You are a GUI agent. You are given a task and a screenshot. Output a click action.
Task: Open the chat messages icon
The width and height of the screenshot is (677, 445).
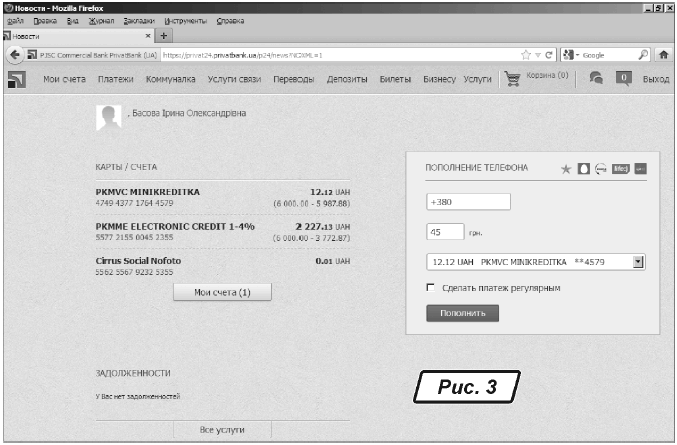point(596,78)
